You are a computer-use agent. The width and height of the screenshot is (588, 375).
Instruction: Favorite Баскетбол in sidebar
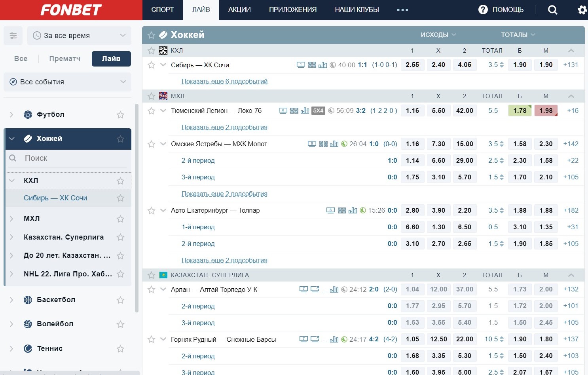120,300
